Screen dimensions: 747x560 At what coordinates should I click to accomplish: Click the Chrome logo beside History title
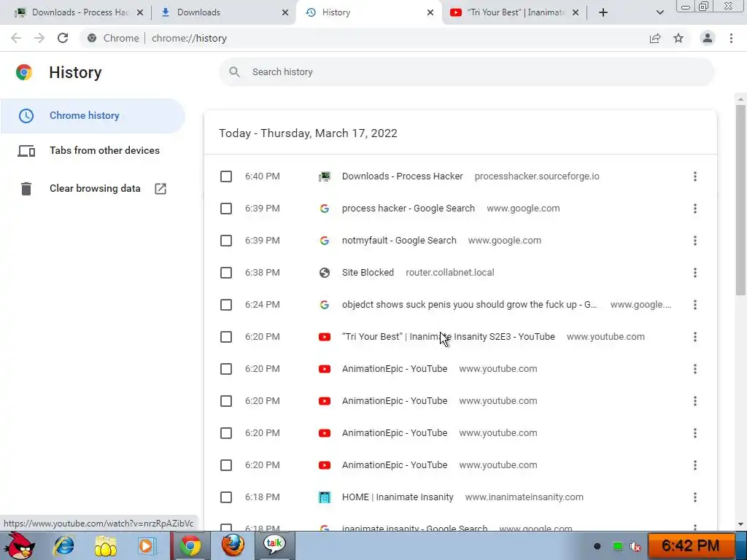tap(24, 72)
